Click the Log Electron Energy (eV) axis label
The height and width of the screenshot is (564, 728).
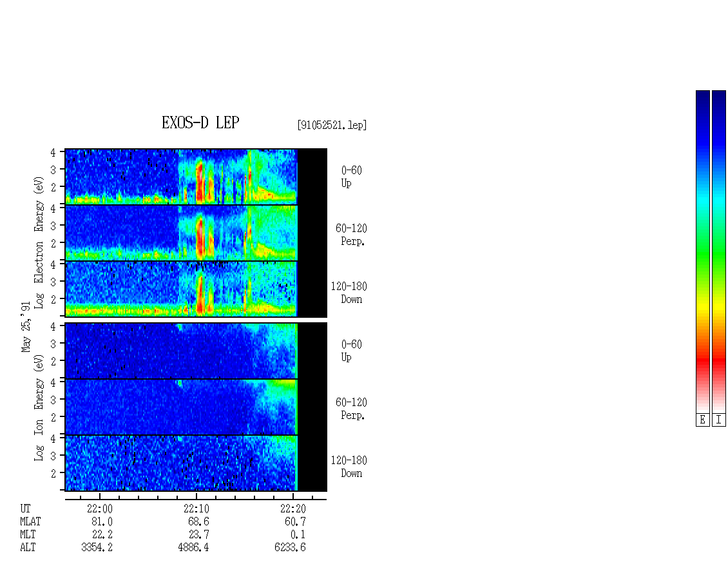point(39,242)
